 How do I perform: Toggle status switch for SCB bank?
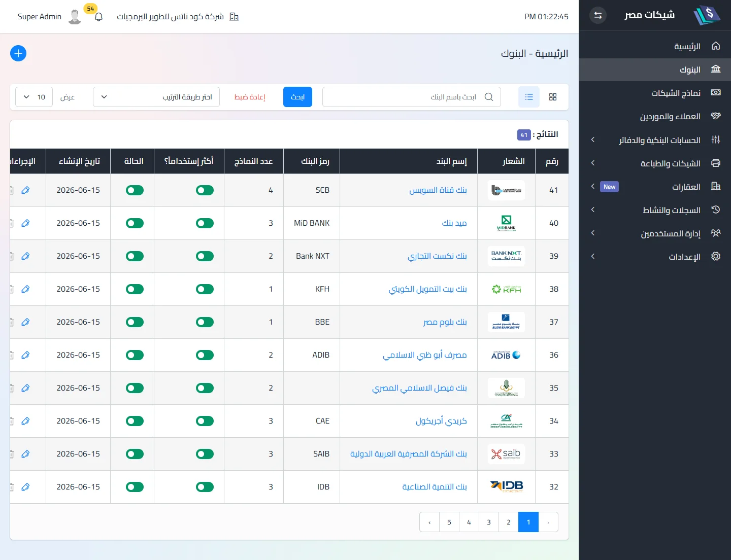[x=135, y=190]
